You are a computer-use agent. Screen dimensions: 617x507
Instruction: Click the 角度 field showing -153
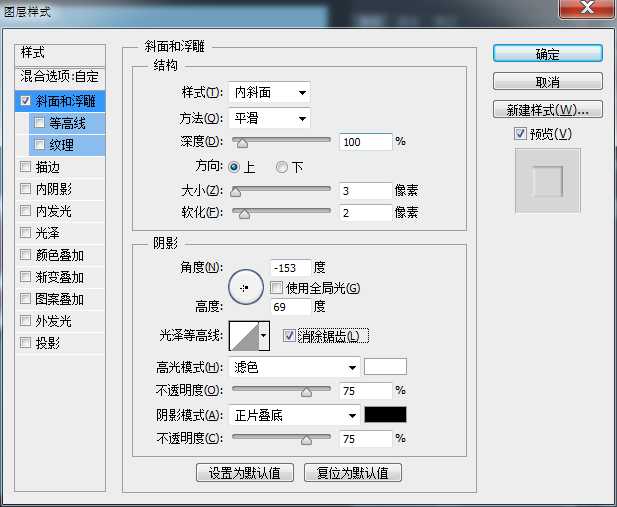291,268
